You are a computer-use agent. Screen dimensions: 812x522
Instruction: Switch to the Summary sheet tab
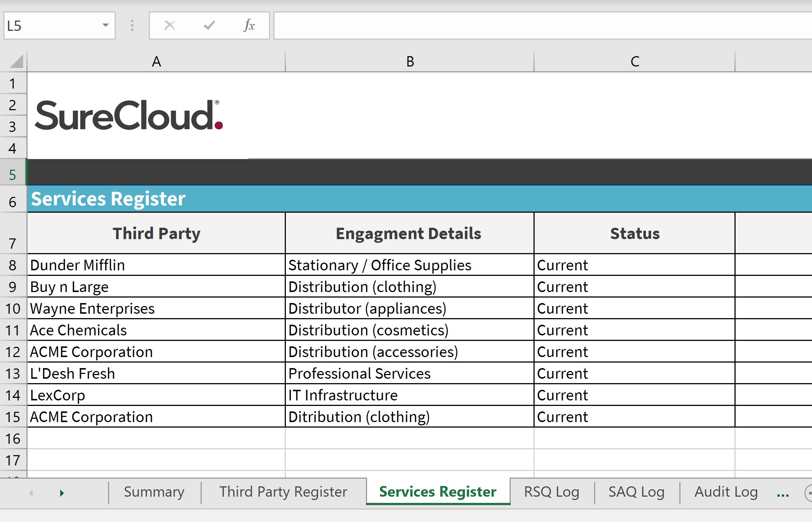154,492
